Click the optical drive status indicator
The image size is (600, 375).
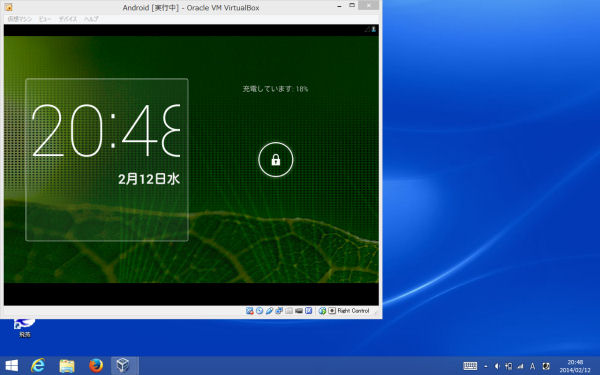pos(259,311)
